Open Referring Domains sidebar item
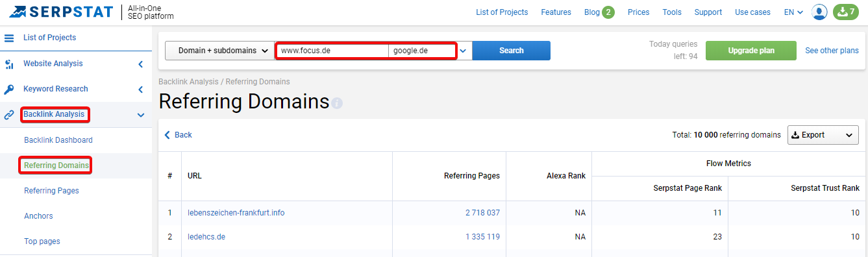The height and width of the screenshot is (257, 868). tap(56, 165)
